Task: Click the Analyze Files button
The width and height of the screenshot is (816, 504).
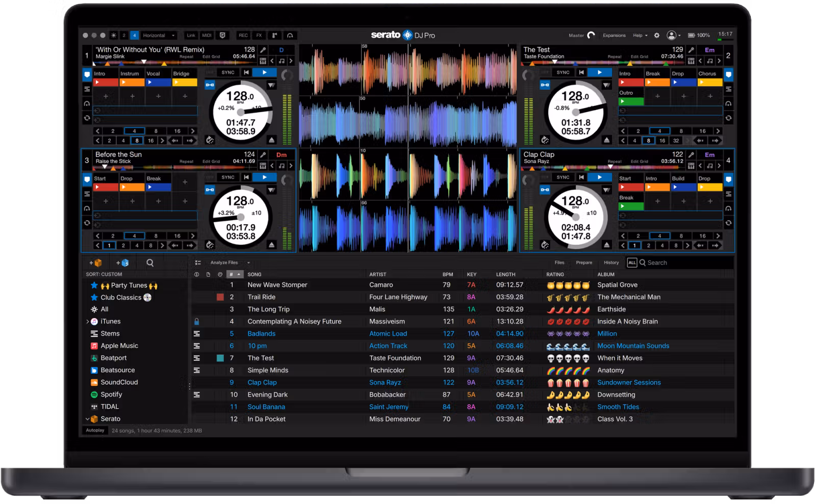Action: [224, 263]
